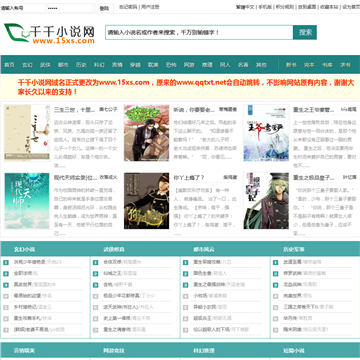Open the 都市风云 section header
The width and height of the screenshot is (360, 360).
coord(204,249)
